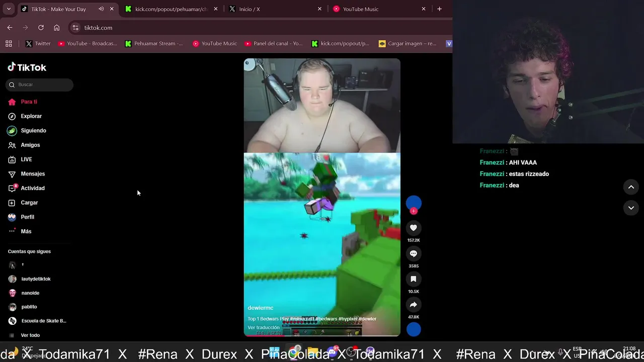Open dewiermc profile from caption

261,308
